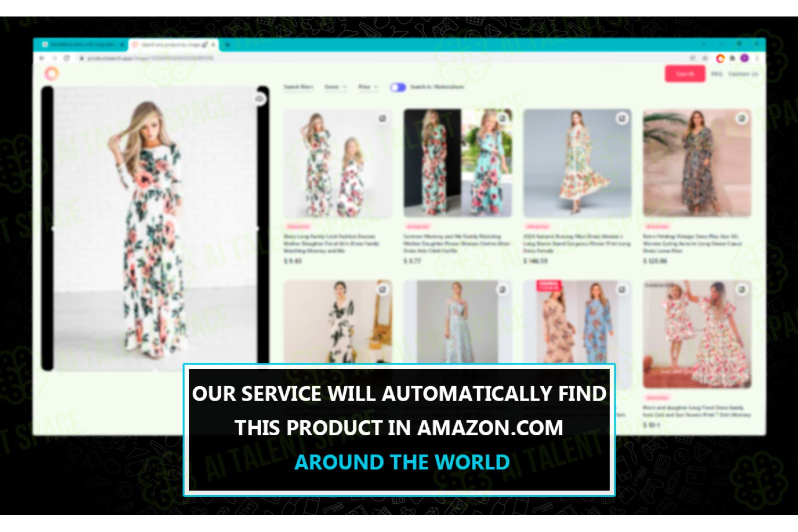Open the orange ring extension icon in the toolbar
798x532 pixels.
pyautogui.click(x=720, y=58)
